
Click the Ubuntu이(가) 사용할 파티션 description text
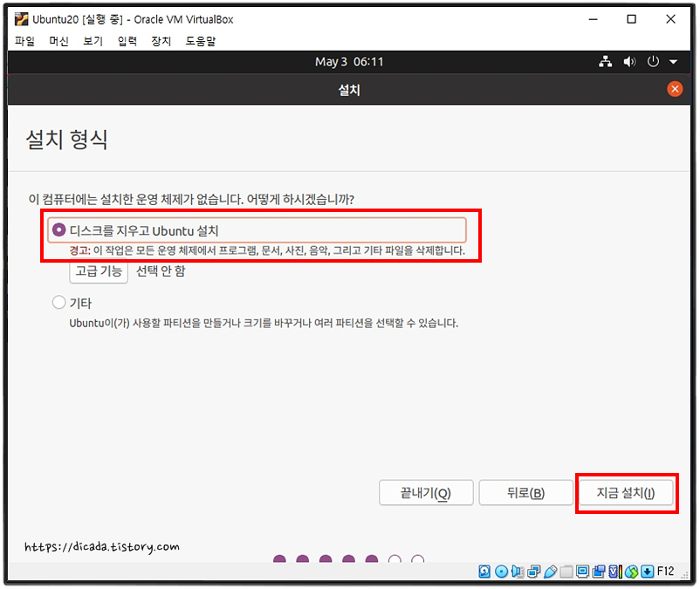(x=264, y=323)
